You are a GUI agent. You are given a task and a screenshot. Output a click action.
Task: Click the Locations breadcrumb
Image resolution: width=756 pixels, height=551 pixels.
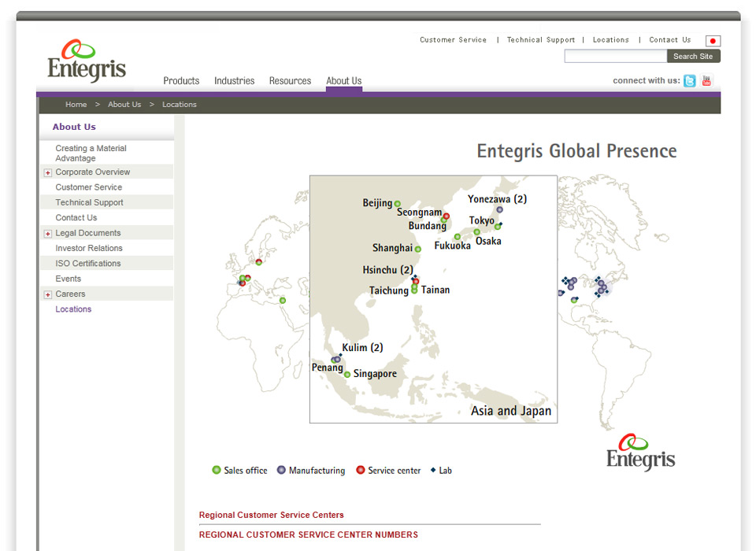click(x=180, y=104)
